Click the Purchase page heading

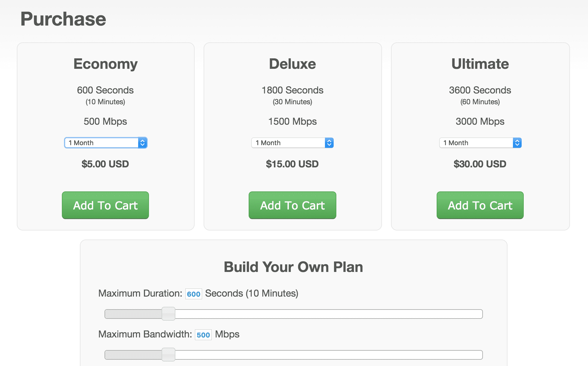point(63,19)
